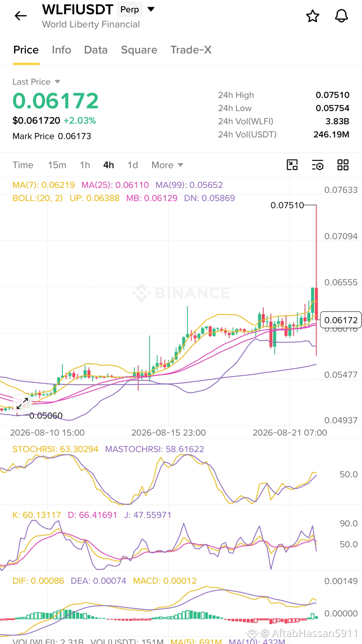Tap the 24h Low value 0.05754

click(x=333, y=108)
